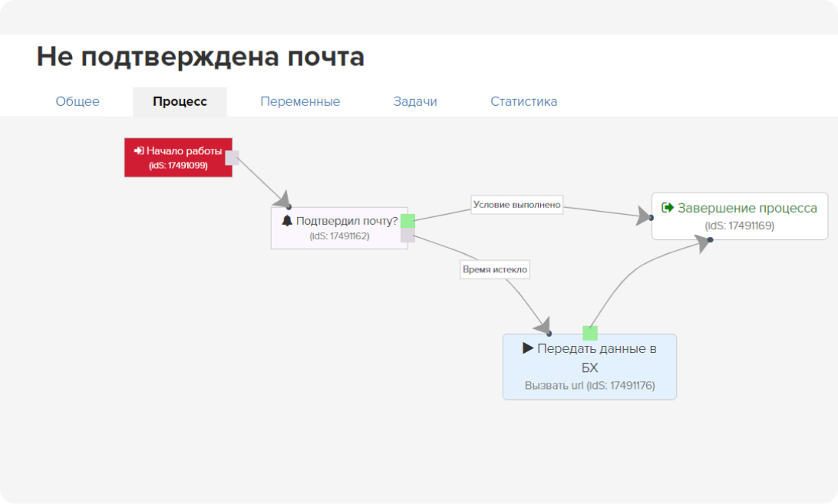Screen dimensions: 838x504
Task: Click the exit icon on Завершение процесса node
Action: click(667, 207)
